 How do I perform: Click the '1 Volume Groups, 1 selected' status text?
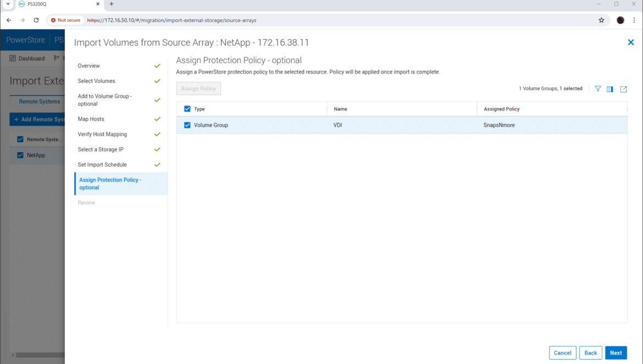click(550, 88)
